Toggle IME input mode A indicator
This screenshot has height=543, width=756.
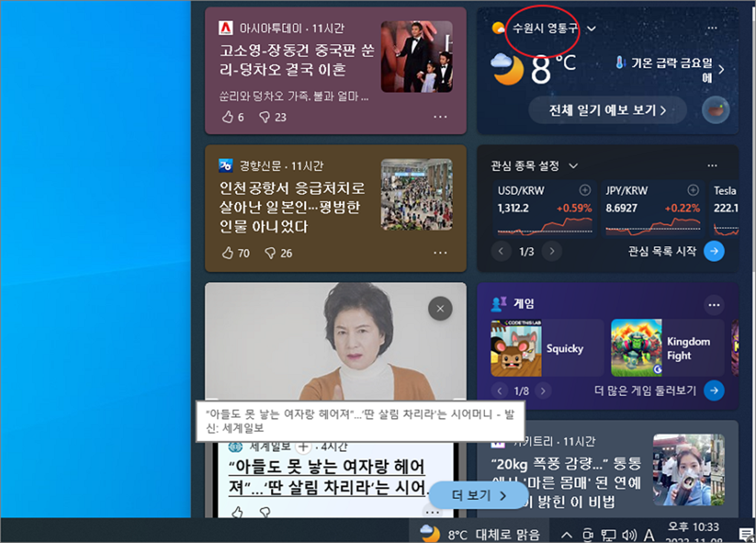649,535
